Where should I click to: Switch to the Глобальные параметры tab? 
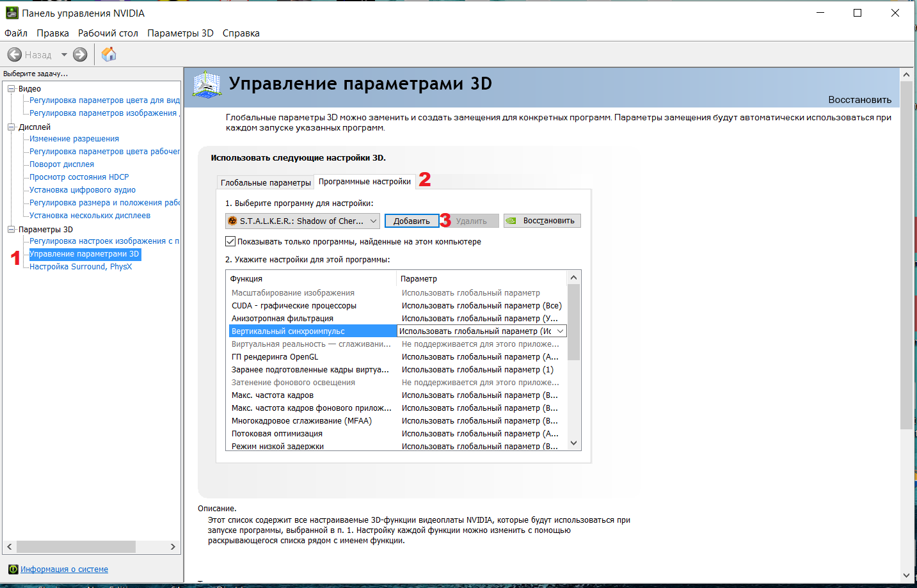click(x=266, y=182)
